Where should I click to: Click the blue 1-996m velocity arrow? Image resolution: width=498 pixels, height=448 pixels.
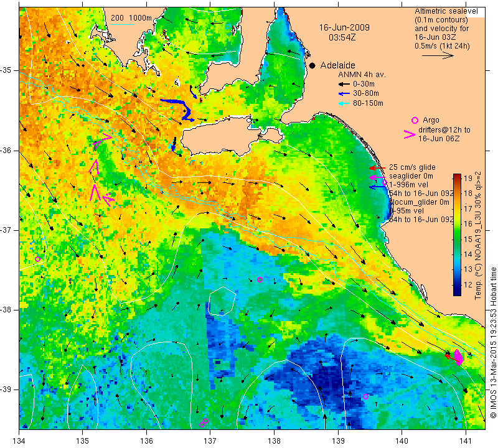coord(378,187)
